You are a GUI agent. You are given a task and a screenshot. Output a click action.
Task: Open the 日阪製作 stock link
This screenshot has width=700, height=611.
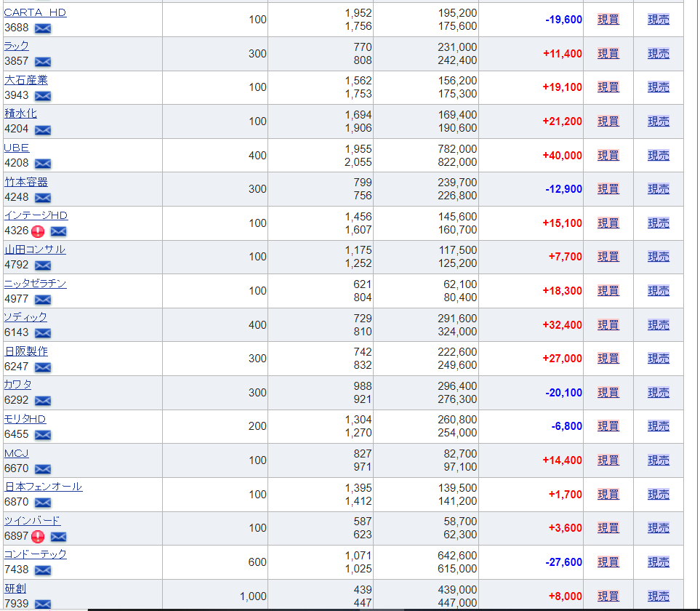click(26, 351)
